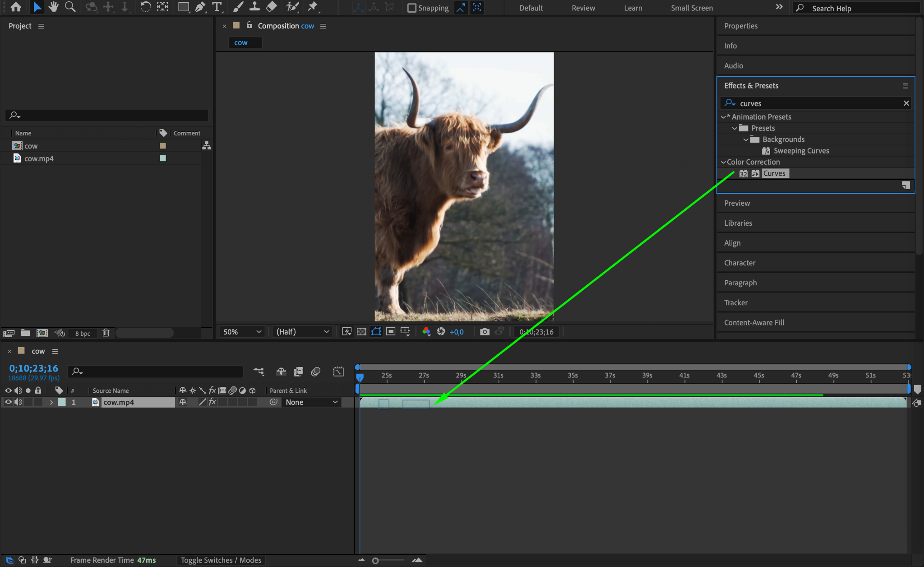Viewport: 924px width, 567px height.
Task: Collapse the Color Correction category
Action: coord(723,162)
